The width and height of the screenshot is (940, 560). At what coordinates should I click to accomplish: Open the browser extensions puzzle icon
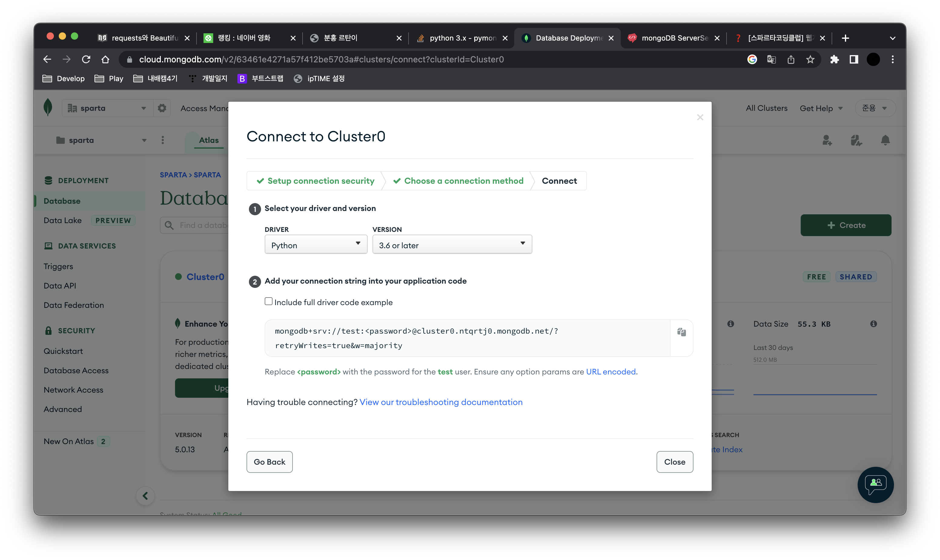coord(834,59)
